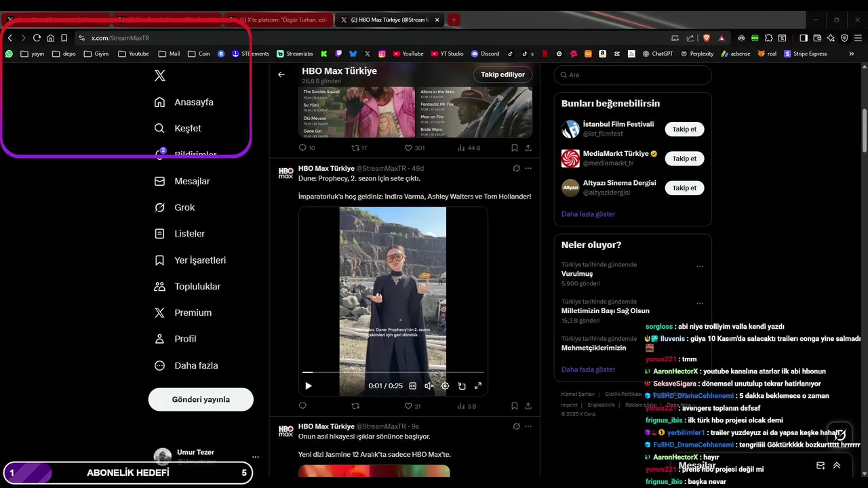Repost the Dune: Prophecy post

pyautogui.click(x=355, y=406)
